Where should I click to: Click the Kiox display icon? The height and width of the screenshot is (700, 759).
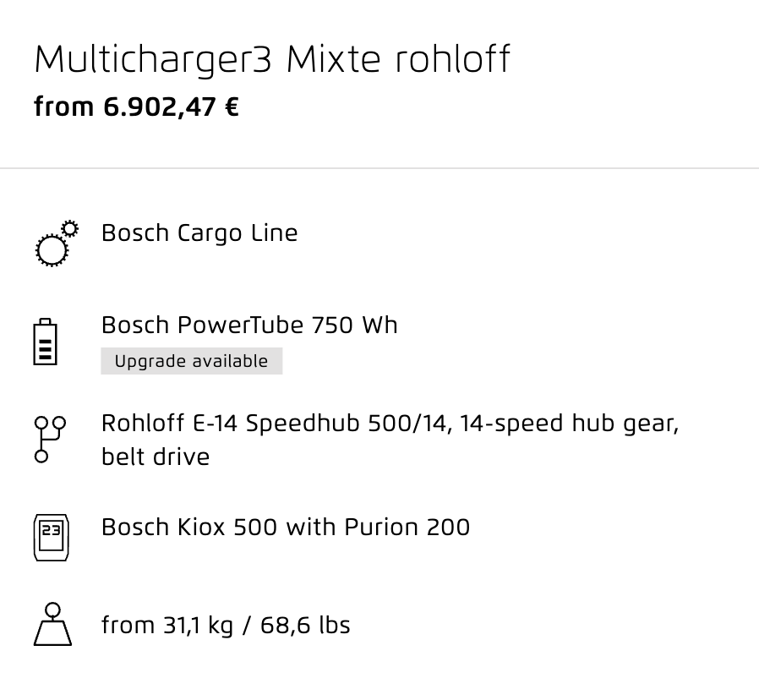point(52,538)
